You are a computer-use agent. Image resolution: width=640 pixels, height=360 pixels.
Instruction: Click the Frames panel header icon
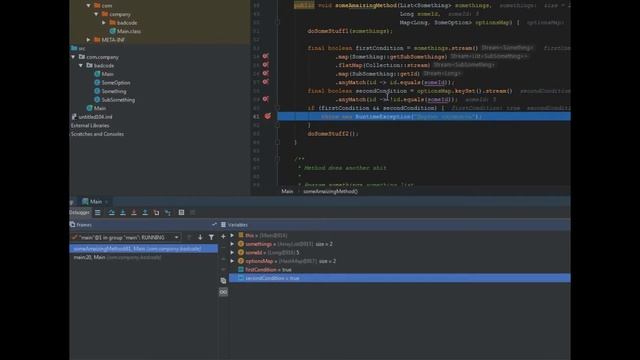coord(73,224)
